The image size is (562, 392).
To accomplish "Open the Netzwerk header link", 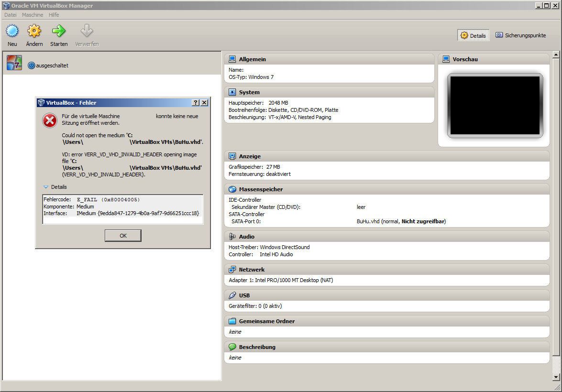I will click(x=252, y=270).
